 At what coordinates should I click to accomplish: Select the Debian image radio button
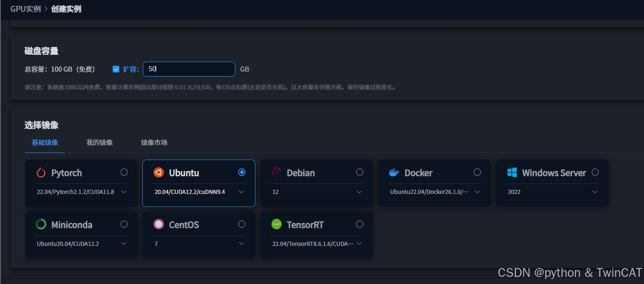[x=360, y=172]
